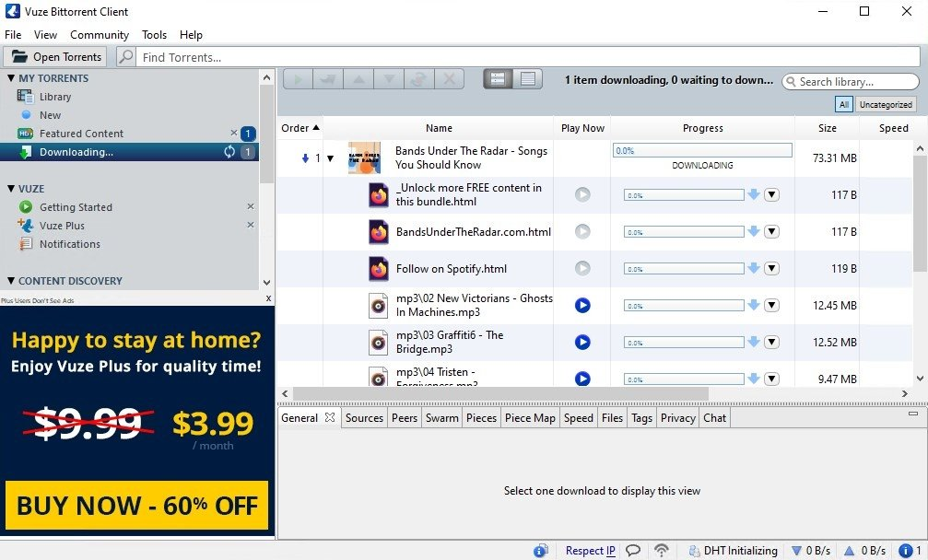Select the Downloading sidebar entry

129,152
